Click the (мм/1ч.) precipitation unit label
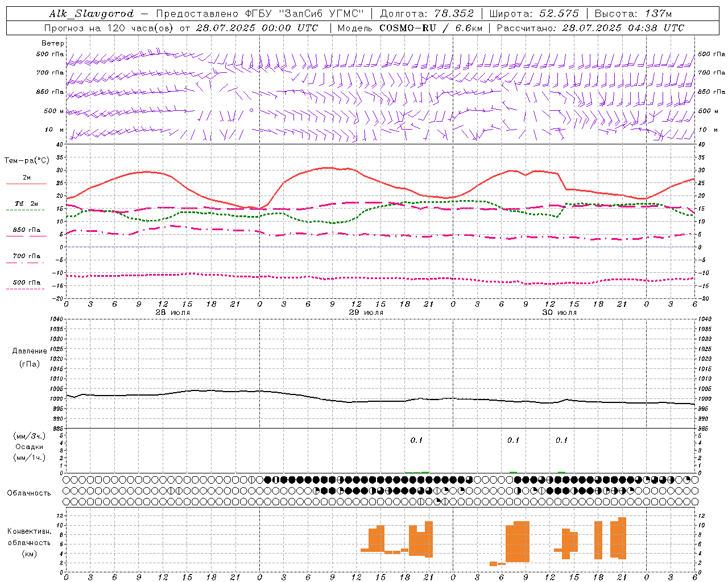728x582 pixels. click(x=30, y=458)
